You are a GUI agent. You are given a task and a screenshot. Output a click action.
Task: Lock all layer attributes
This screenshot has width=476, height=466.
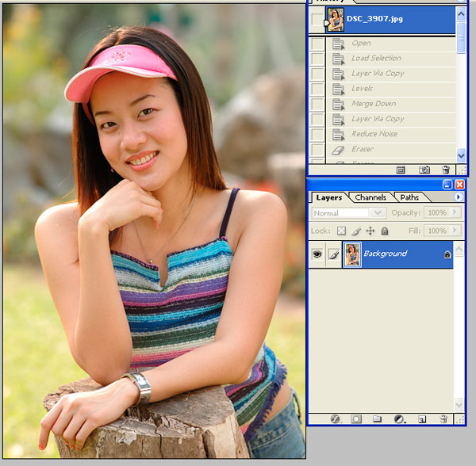point(385,231)
